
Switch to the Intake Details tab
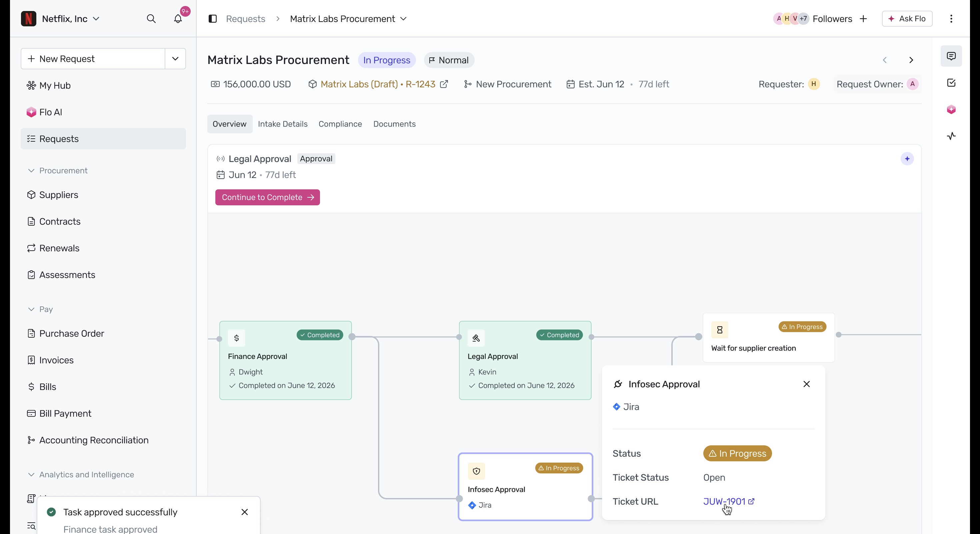283,124
